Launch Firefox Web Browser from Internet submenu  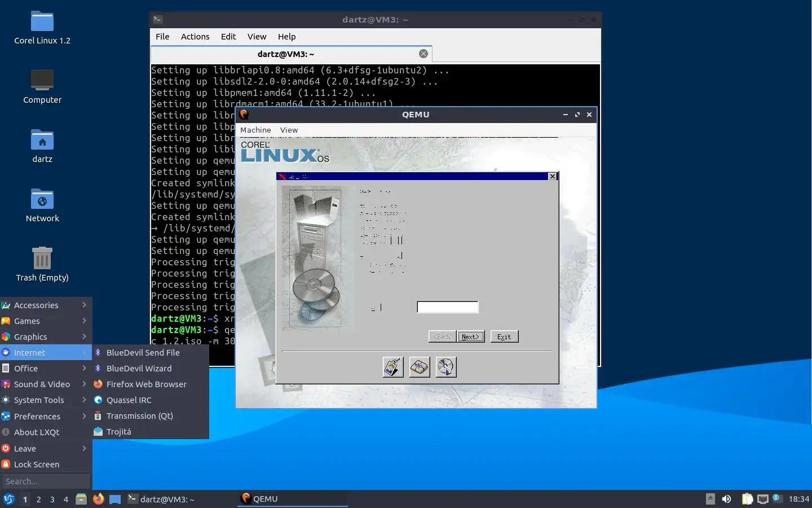pos(151,384)
